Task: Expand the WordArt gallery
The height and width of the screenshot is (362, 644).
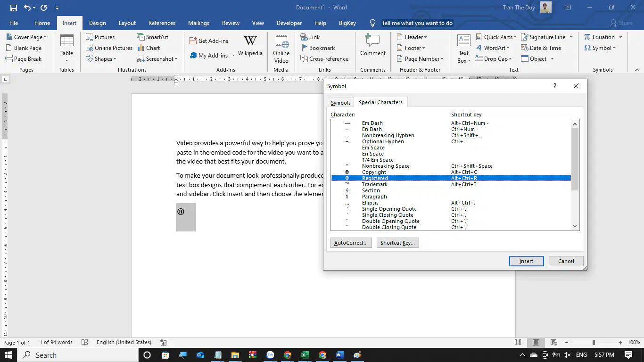Action: [x=492, y=48]
